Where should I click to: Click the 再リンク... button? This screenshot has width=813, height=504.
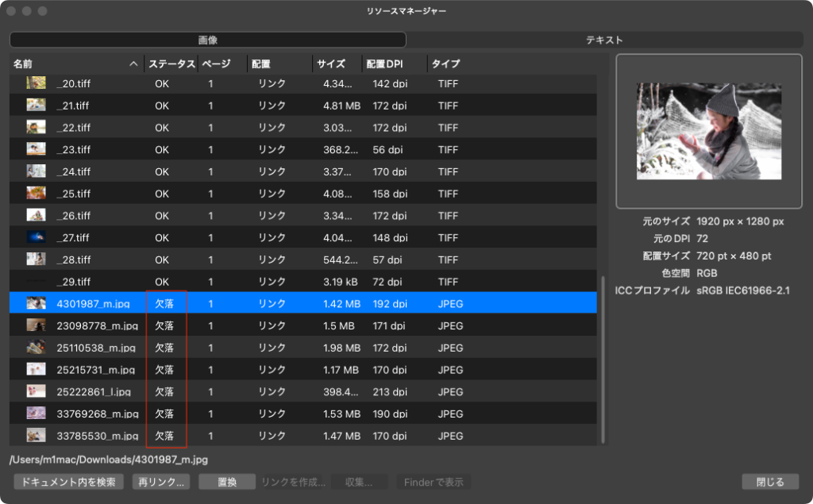pyautogui.click(x=161, y=482)
